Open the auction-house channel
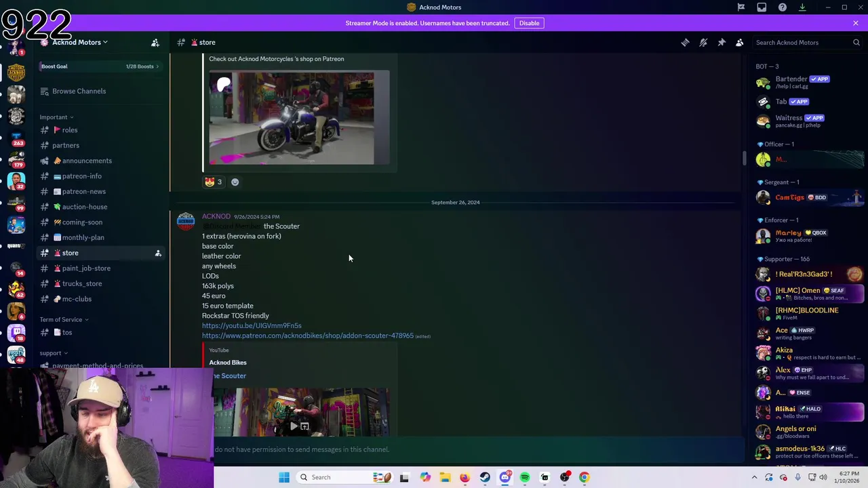This screenshot has height=488, width=868. [100, 207]
